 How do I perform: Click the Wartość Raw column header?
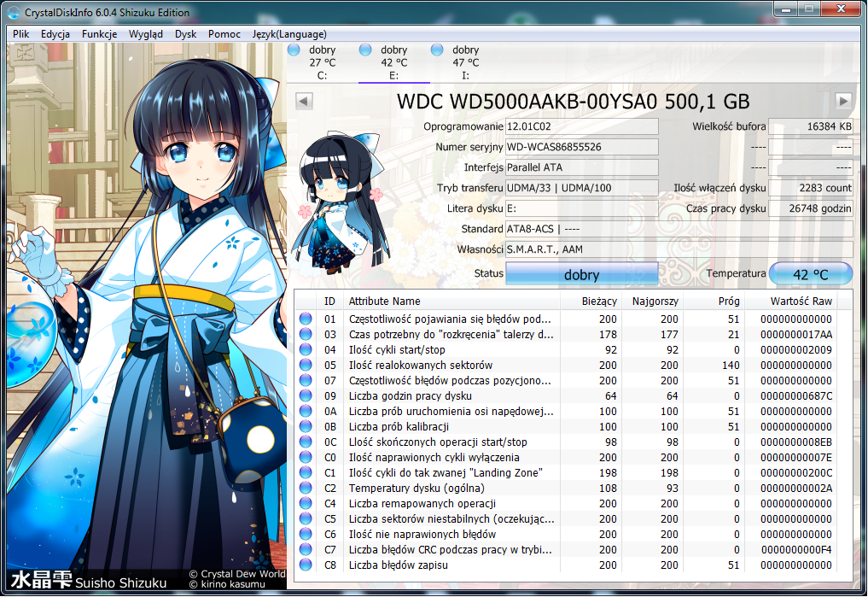click(x=790, y=301)
